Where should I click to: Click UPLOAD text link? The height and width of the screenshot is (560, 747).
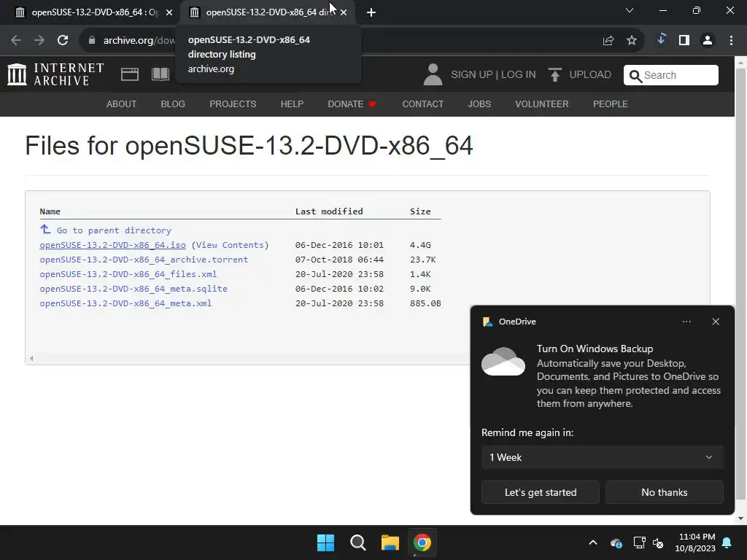point(590,75)
